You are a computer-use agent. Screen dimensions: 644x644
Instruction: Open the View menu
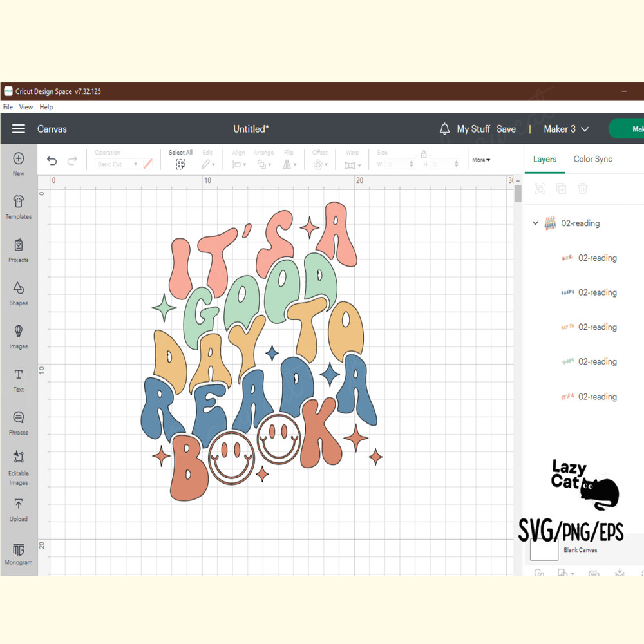coord(26,107)
